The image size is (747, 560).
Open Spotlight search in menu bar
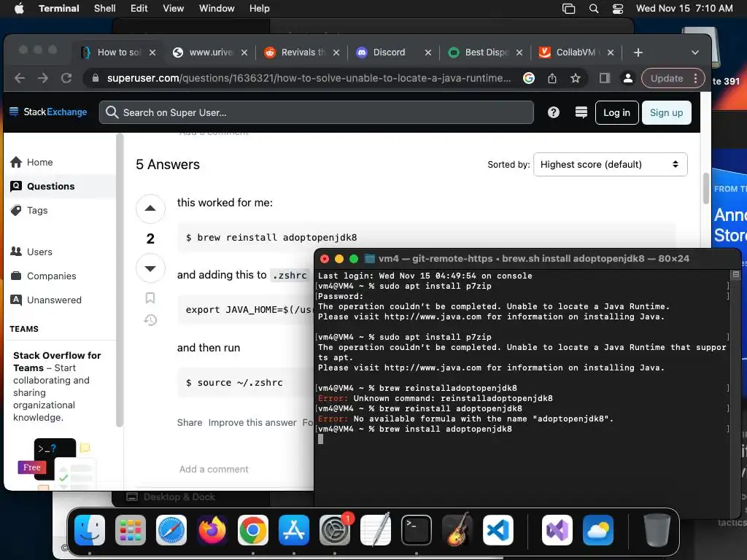[594, 9]
